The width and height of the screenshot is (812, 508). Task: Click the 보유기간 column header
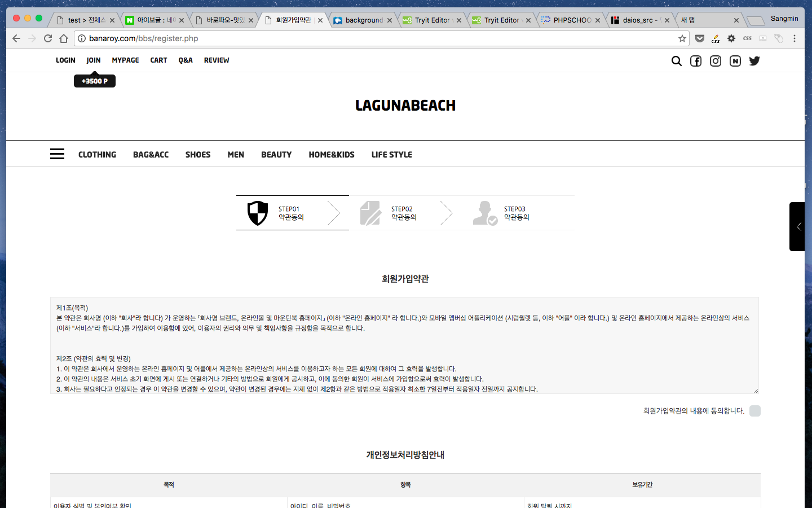pyautogui.click(x=642, y=485)
